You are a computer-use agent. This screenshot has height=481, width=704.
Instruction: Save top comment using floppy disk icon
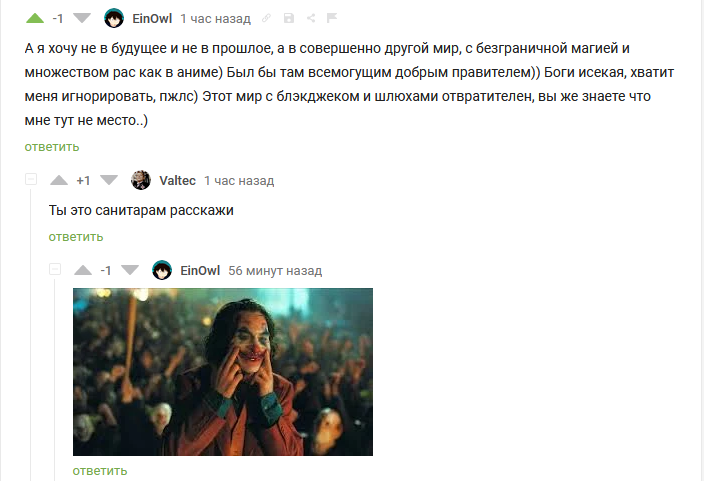[x=289, y=18]
